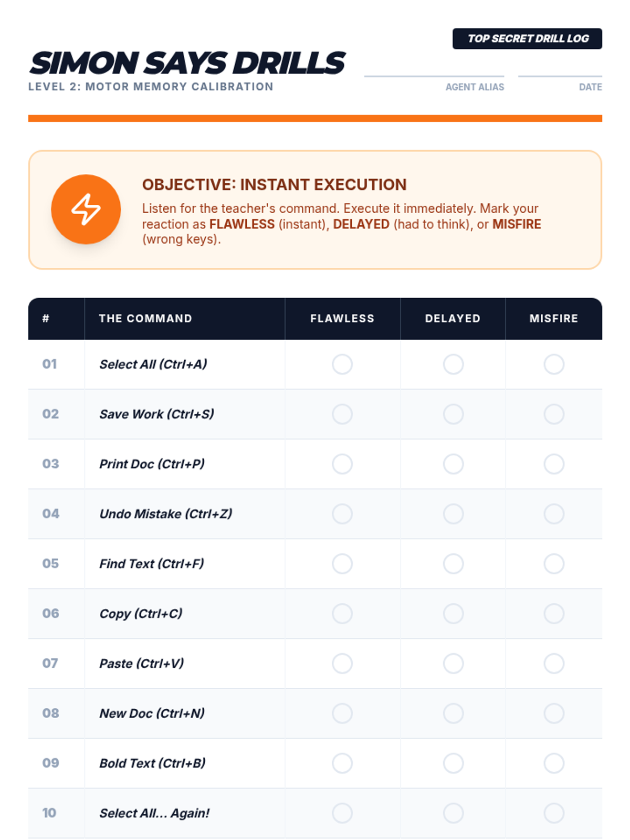630x840 pixels.
Task: Mark Bold Text (Ctrl+B) as Misfire
Action: (554, 763)
